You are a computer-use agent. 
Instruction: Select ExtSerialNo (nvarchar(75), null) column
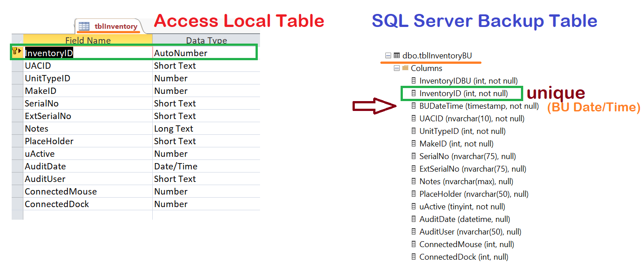(473, 169)
